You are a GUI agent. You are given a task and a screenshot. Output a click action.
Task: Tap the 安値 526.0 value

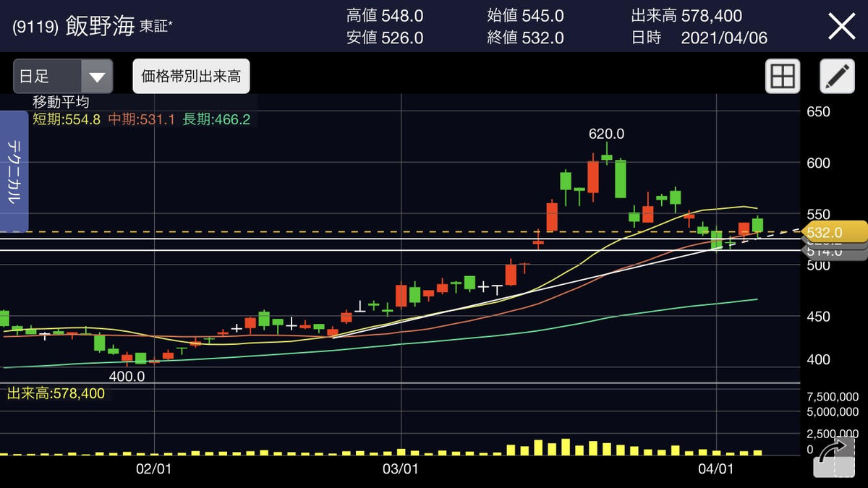pos(385,38)
